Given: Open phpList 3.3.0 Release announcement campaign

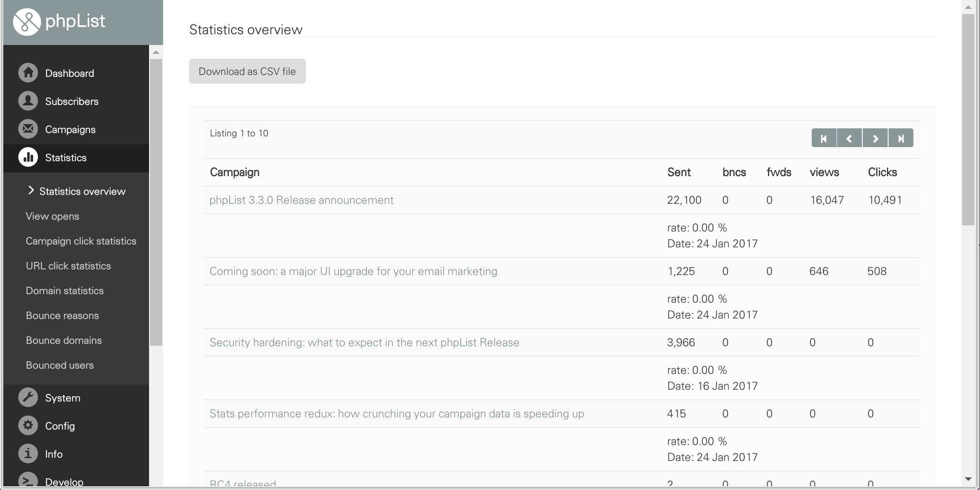Looking at the screenshot, I should (x=301, y=200).
